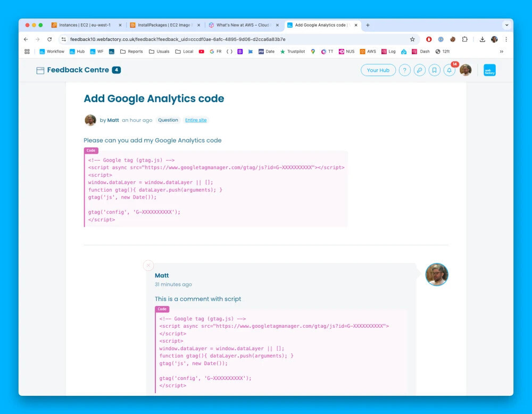Viewport: 532px width, 414px height.
Task: Click the Downloads icon in the browser toolbar
Action: tap(482, 39)
